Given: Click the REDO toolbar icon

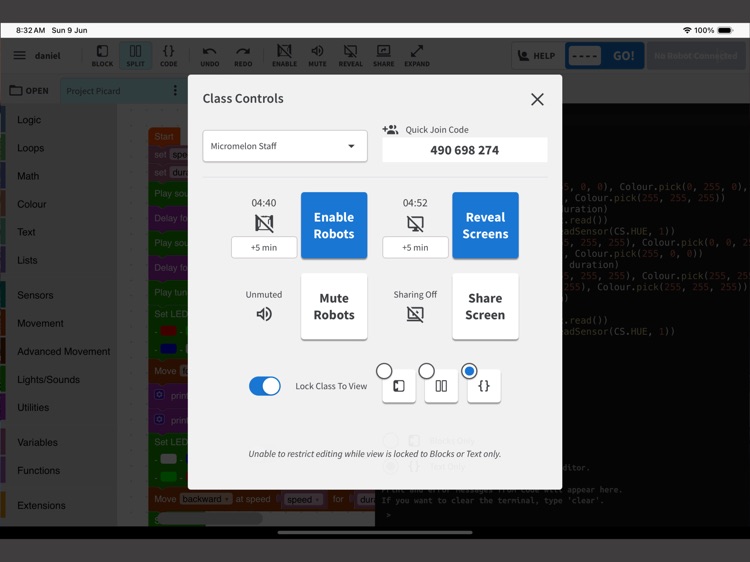Looking at the screenshot, I should point(243,56).
